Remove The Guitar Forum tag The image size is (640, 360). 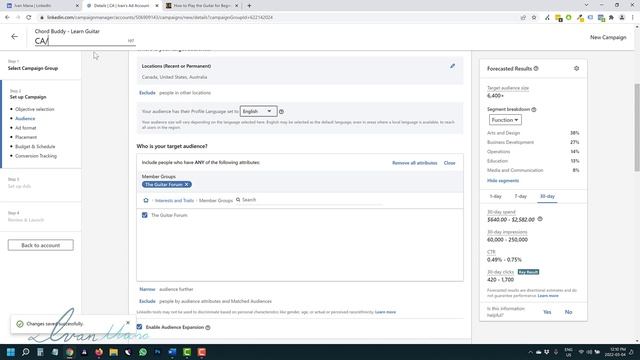[x=187, y=184]
